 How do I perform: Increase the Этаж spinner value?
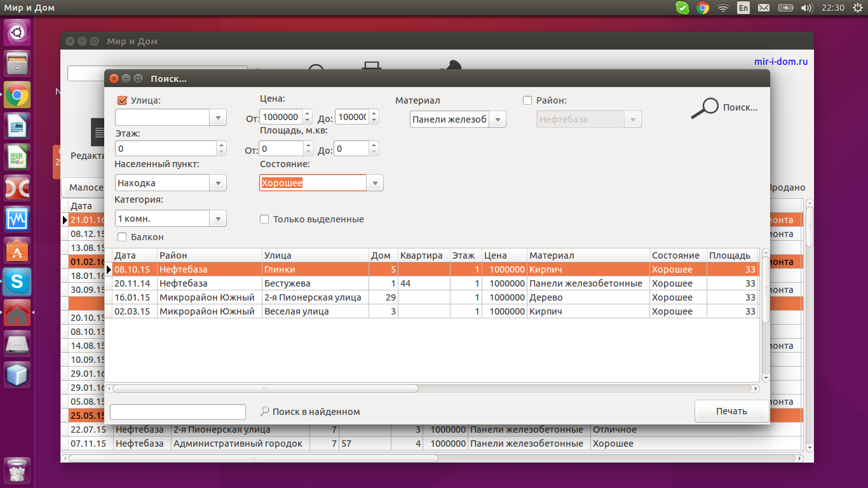221,145
